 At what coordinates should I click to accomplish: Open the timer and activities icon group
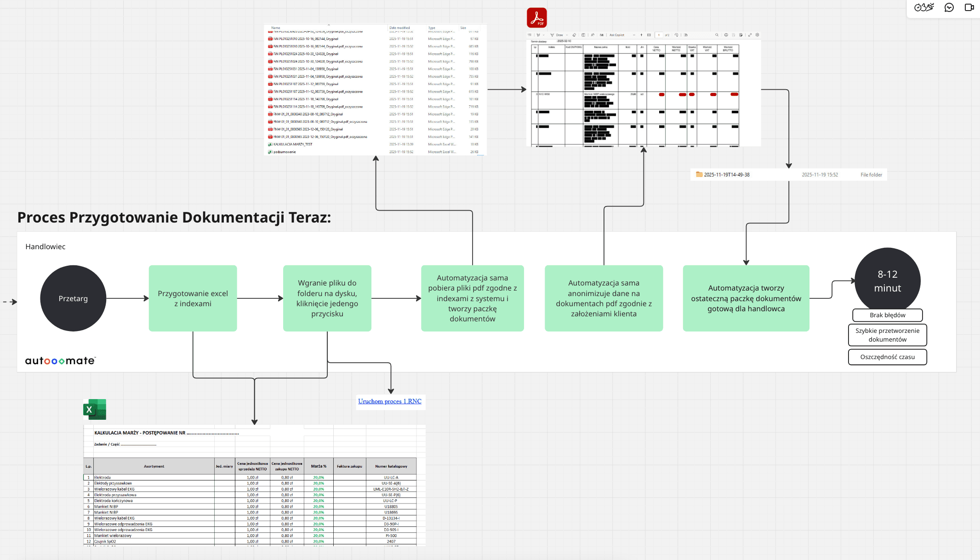924,7
